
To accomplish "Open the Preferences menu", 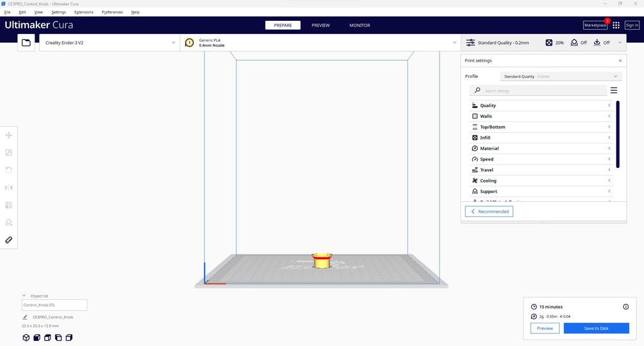I will [x=112, y=13].
